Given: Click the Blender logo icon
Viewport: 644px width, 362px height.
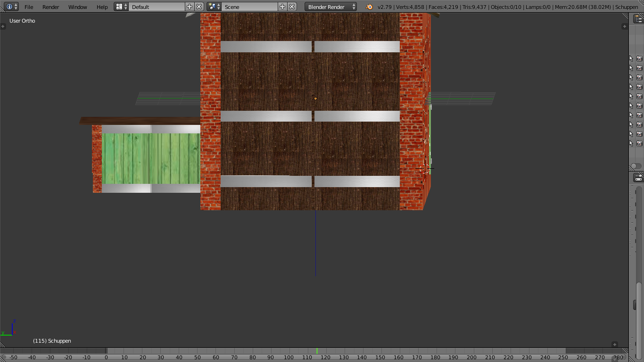Looking at the screenshot, I should [369, 7].
